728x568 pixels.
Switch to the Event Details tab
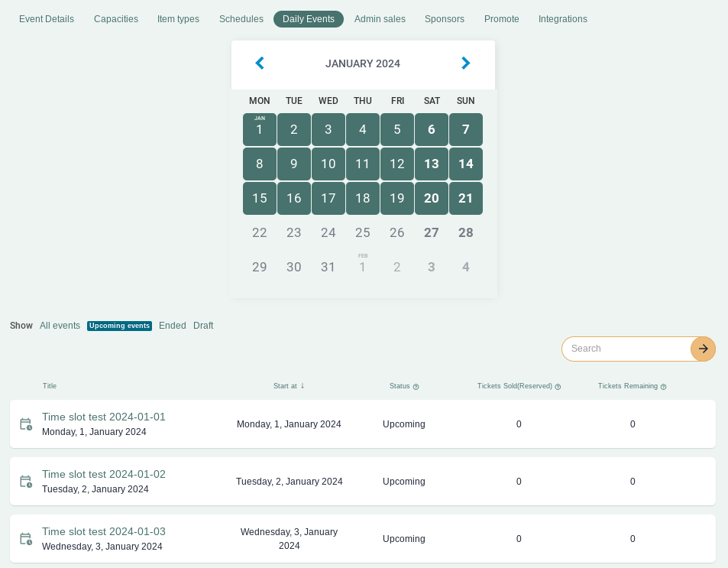click(47, 19)
